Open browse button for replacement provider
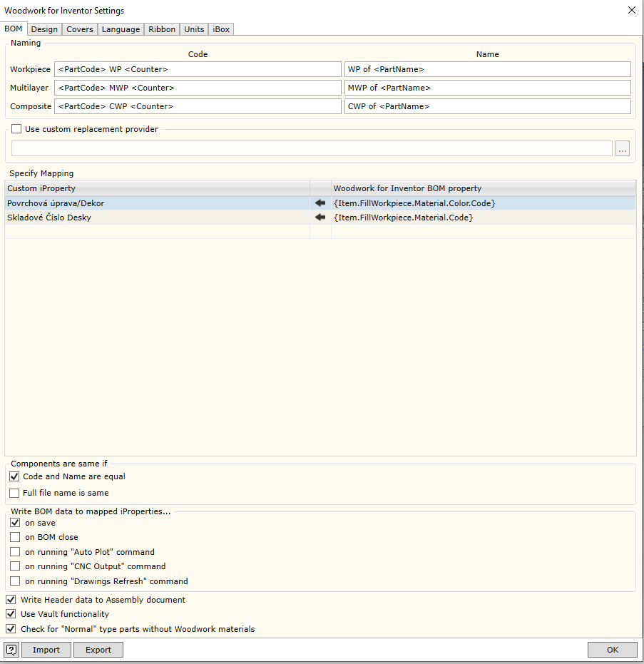This screenshot has height=664, width=644. tap(623, 148)
